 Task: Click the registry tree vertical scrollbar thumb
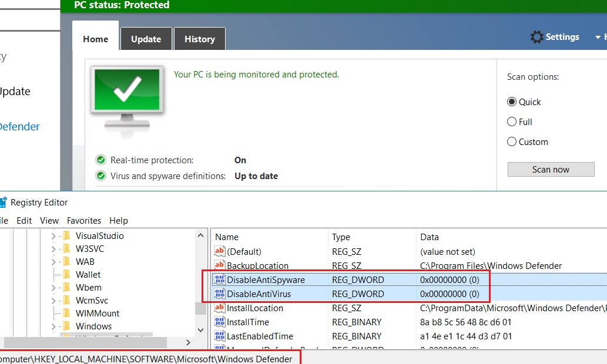pos(200,308)
